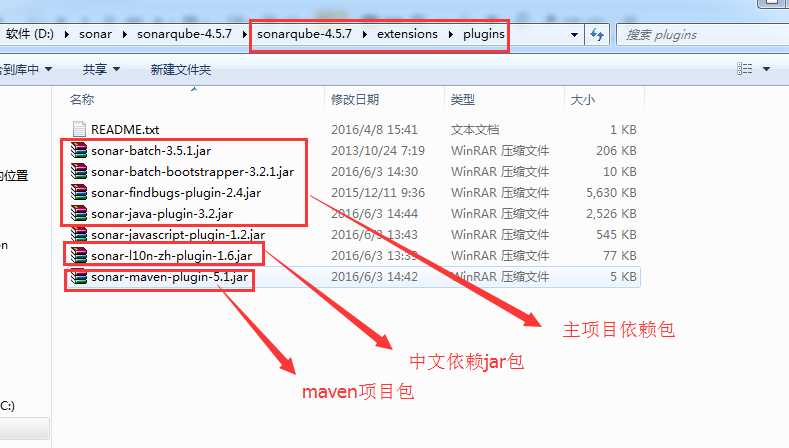This screenshot has height=448, width=789.
Task: Go to 软件 (D:) in breadcrumb
Action: coord(30,34)
